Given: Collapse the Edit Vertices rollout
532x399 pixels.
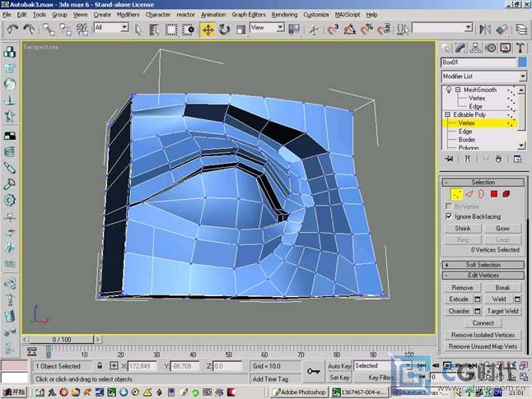Looking at the screenshot, I should (x=483, y=276).
